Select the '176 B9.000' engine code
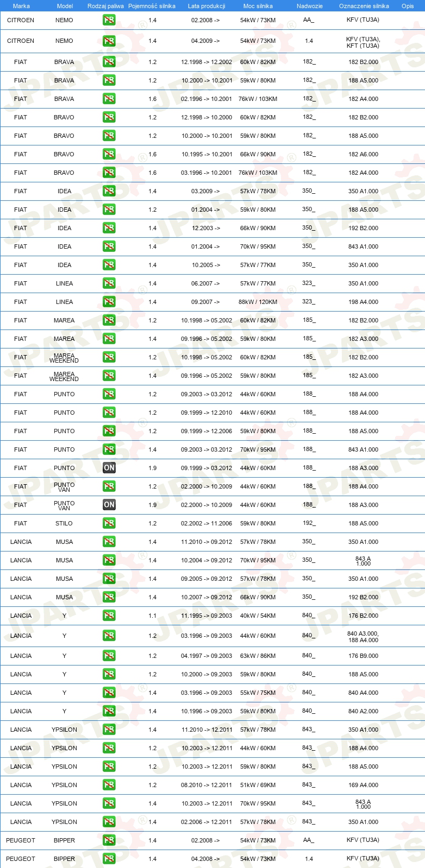 click(363, 656)
